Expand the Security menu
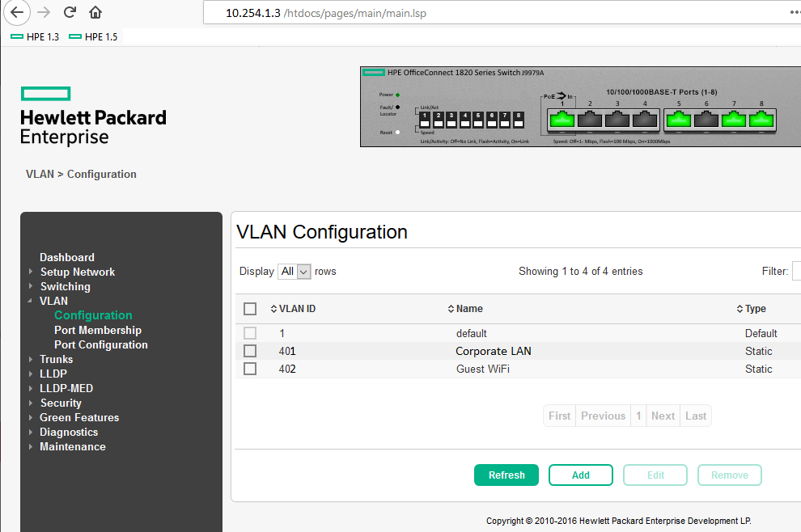This screenshot has width=801, height=532. coord(31,403)
